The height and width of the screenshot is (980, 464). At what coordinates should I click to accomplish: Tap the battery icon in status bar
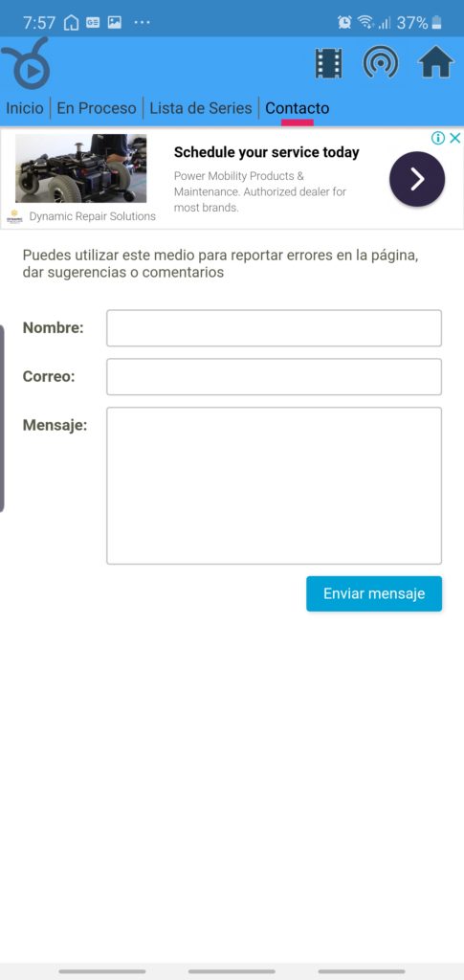tap(436, 23)
